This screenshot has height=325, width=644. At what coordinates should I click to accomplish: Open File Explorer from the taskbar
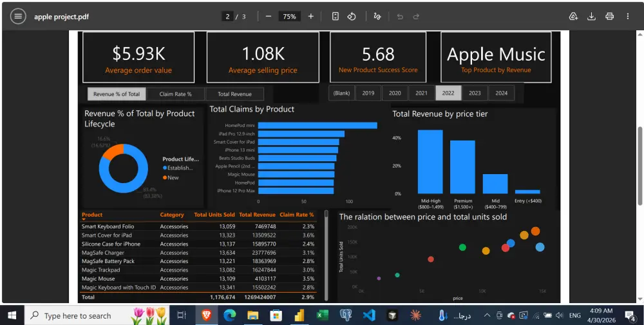click(252, 315)
